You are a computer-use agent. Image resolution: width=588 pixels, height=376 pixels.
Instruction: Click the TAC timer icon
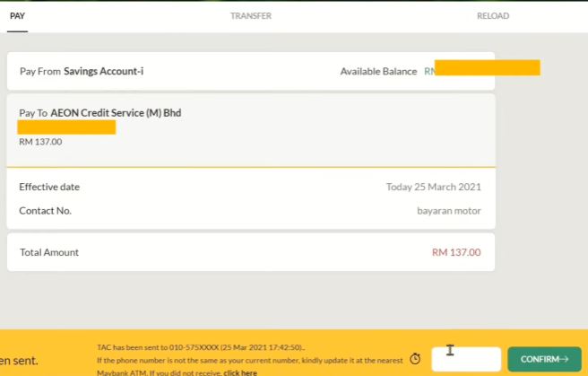pyautogui.click(x=415, y=359)
